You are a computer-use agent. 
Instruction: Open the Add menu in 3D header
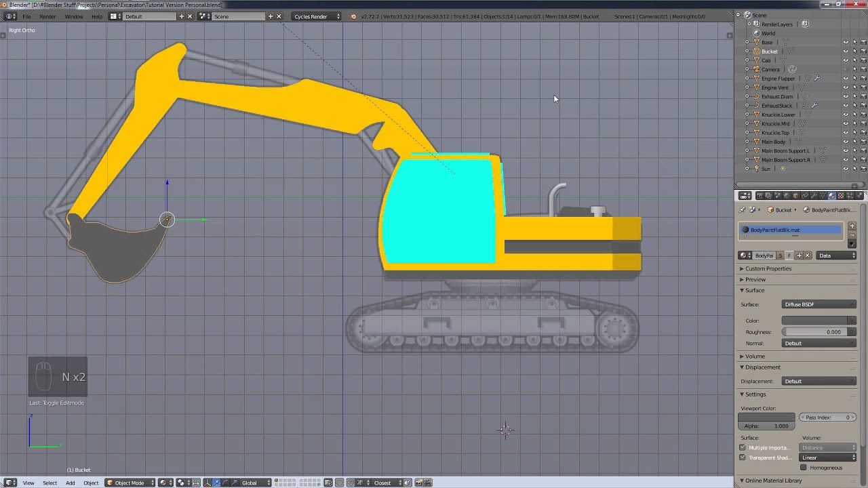pyautogui.click(x=70, y=483)
